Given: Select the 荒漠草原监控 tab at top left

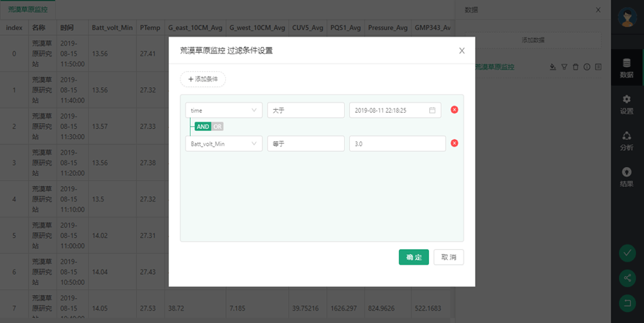Looking at the screenshot, I should click(28, 10).
